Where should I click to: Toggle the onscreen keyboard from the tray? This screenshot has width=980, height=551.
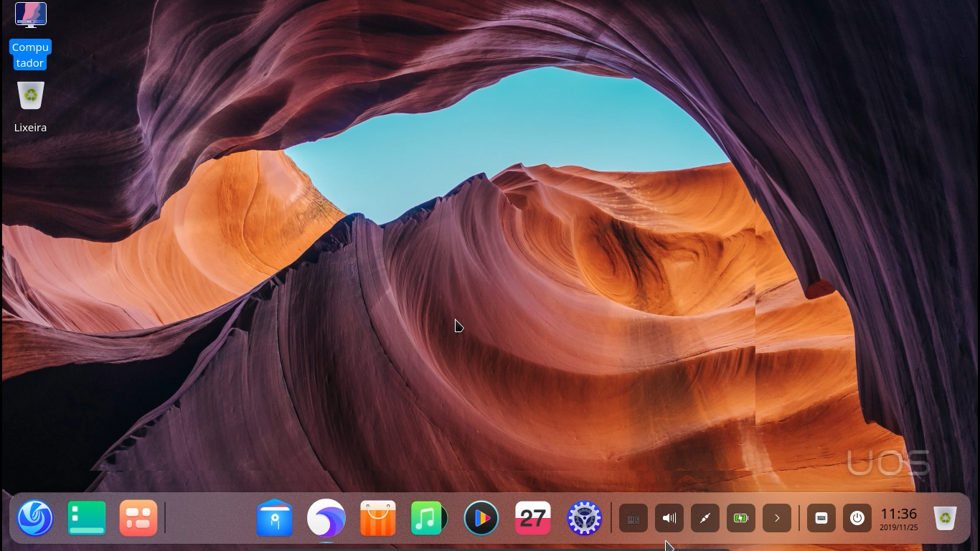(x=821, y=518)
